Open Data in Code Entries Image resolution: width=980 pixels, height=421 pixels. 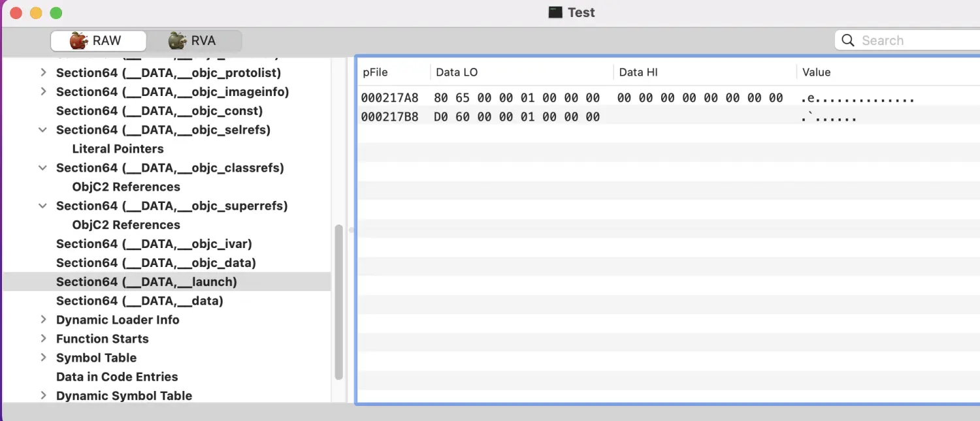(117, 377)
